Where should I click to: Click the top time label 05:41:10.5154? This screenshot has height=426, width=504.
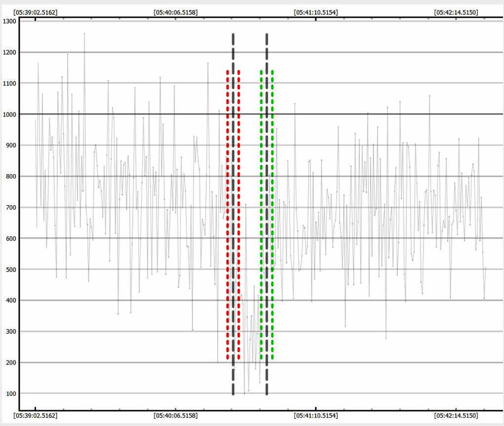315,12
